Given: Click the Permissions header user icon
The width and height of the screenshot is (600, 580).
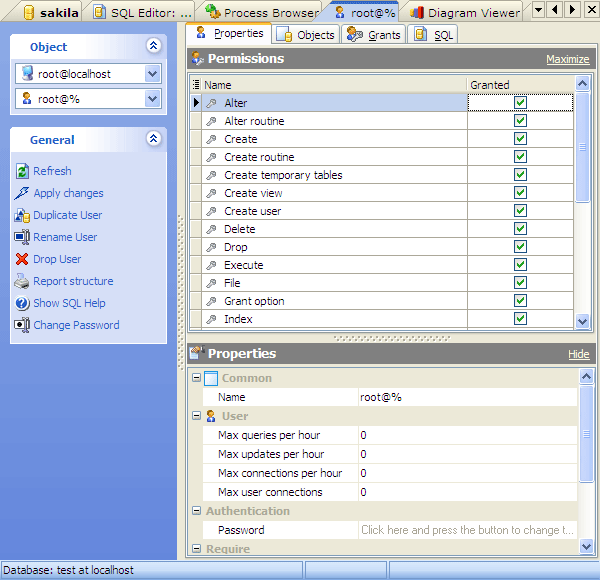Looking at the screenshot, I should click(197, 58).
